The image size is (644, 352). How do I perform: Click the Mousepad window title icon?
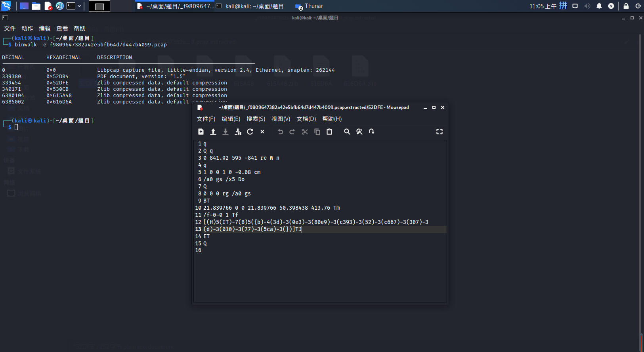pos(200,107)
